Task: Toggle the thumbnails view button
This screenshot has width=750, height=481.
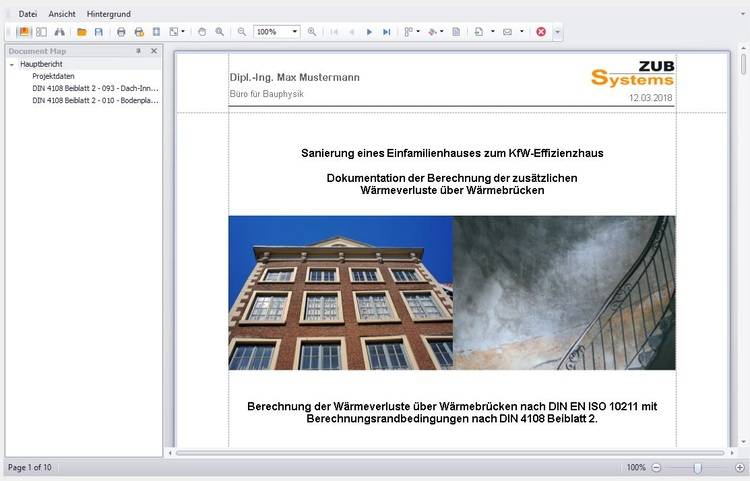Action: 41,32
